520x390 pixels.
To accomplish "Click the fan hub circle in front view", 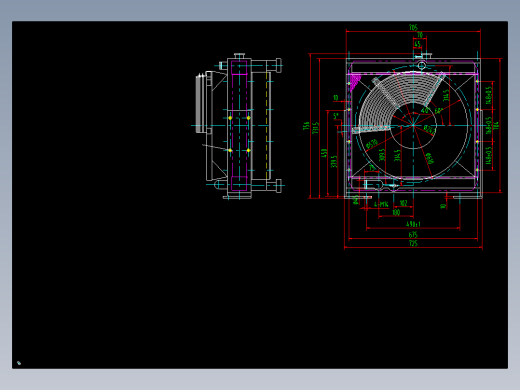I will (413, 126).
